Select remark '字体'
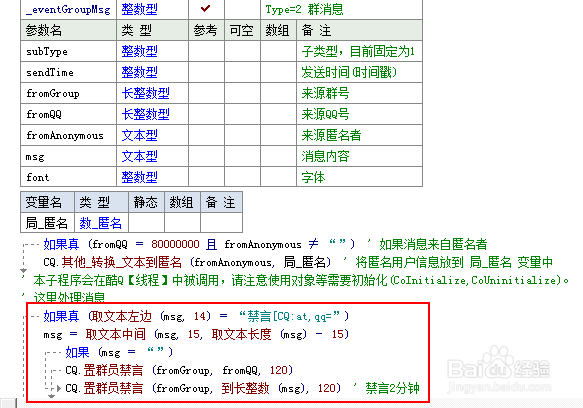This screenshot has height=408, width=583. 313,177
